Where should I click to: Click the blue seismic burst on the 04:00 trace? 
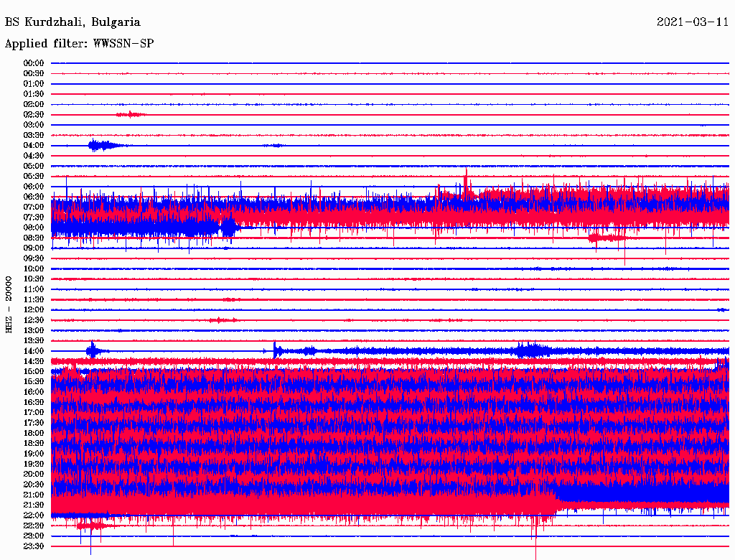tap(100, 146)
